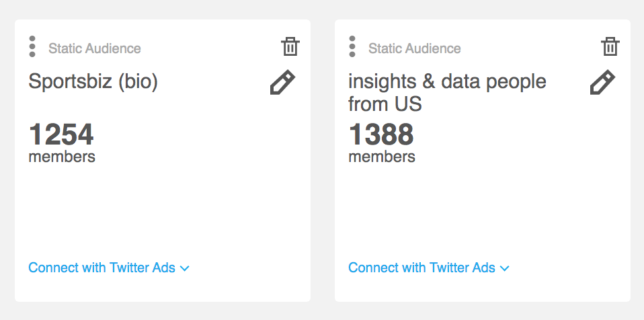The width and height of the screenshot is (644, 320).
Task: Open the Sportsbiz (bio) audience title
Action: 93,82
